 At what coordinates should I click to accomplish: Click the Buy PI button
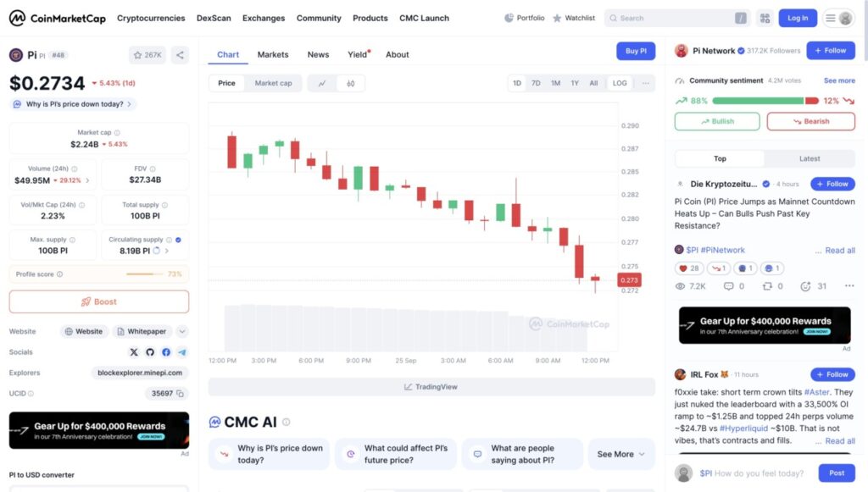(x=636, y=51)
